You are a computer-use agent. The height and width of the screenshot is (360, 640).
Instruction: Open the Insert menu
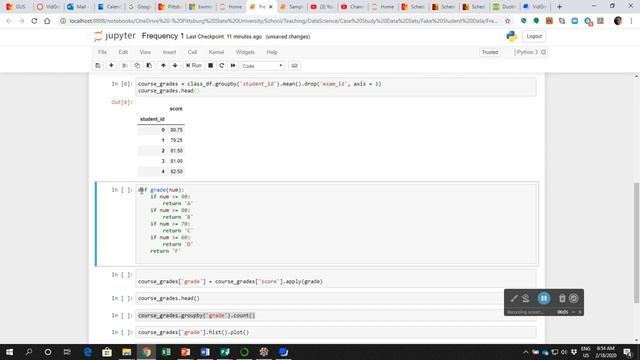[x=169, y=52]
